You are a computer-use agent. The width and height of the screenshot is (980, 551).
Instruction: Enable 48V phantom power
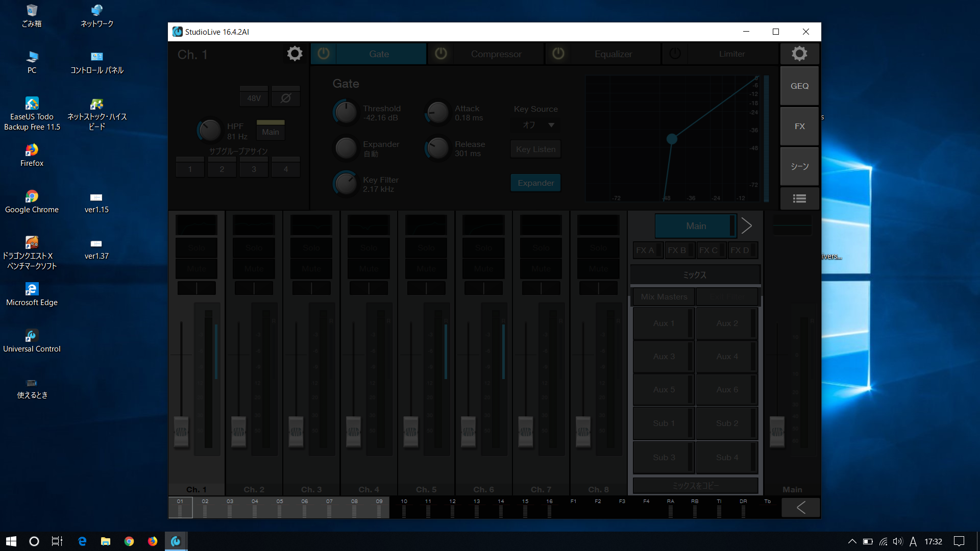[x=254, y=98]
